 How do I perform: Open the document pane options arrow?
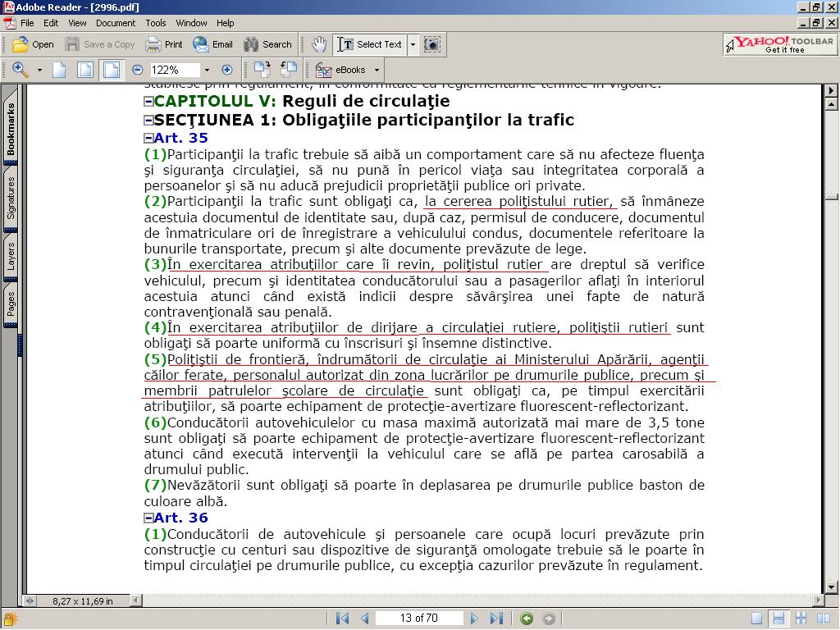[x=832, y=90]
